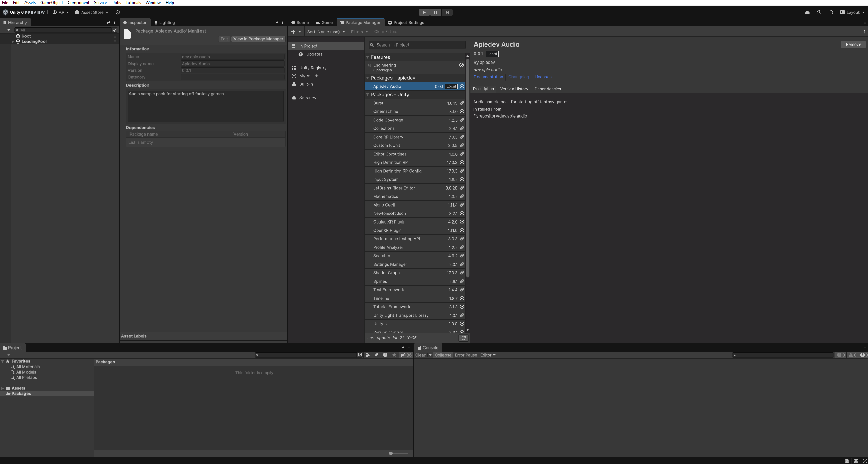The image size is (868, 464).
Task: Click the hidden objects eye icon showing 36
Action: [x=405, y=355]
